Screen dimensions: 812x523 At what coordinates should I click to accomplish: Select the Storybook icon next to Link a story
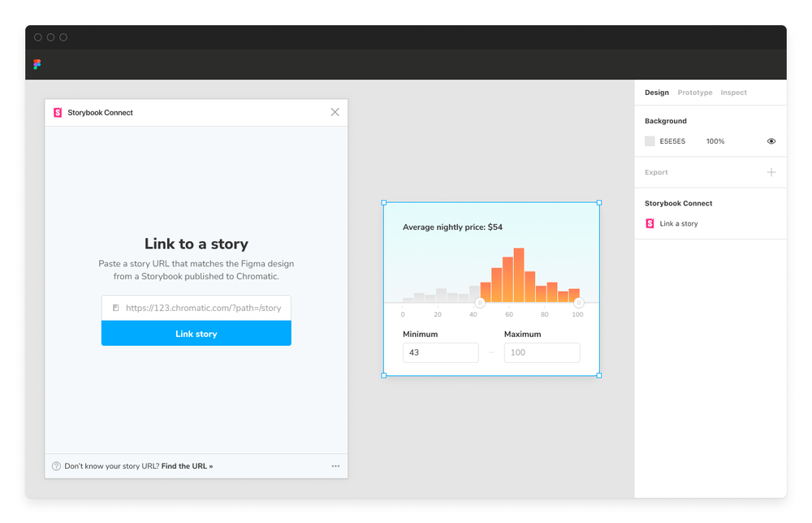click(x=650, y=223)
